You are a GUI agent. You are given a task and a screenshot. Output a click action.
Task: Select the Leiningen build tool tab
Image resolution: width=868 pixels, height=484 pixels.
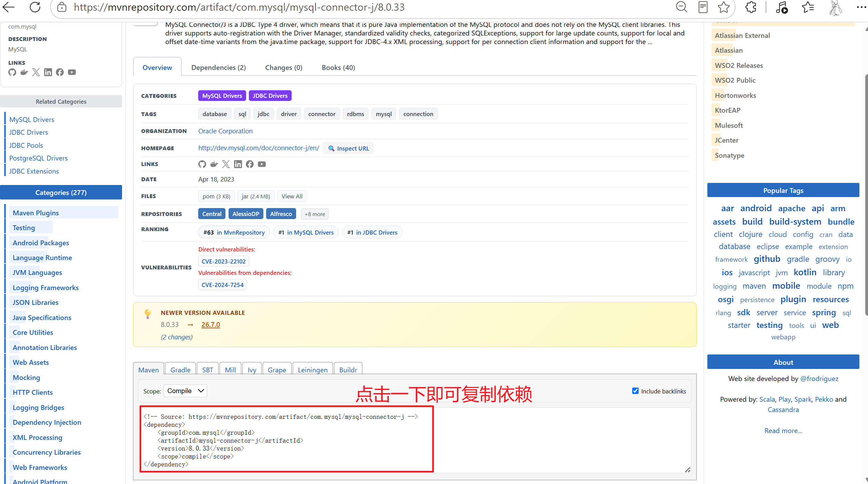(x=313, y=369)
